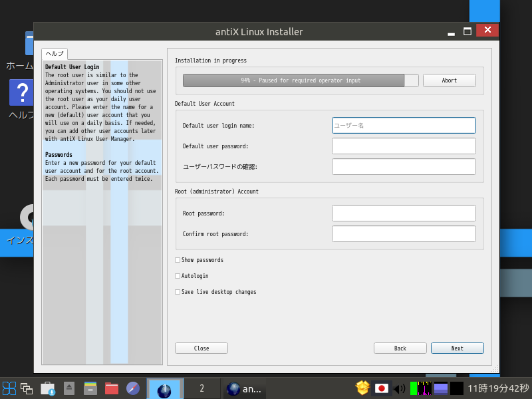Launch the web browser compass icon
This screenshot has height=399, width=532.
point(132,388)
